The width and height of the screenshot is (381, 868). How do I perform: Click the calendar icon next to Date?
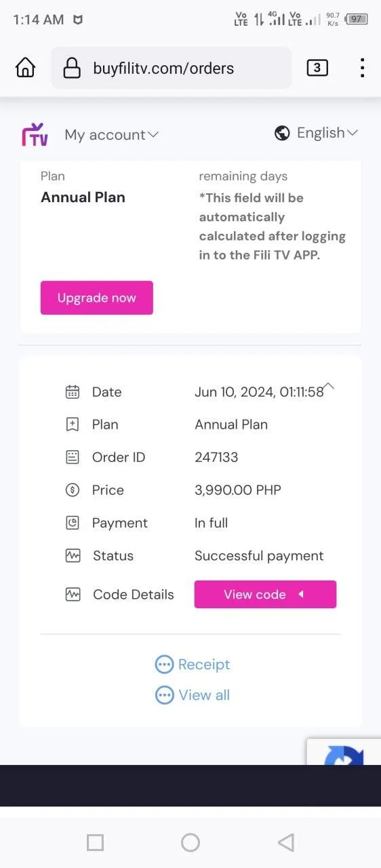click(73, 392)
